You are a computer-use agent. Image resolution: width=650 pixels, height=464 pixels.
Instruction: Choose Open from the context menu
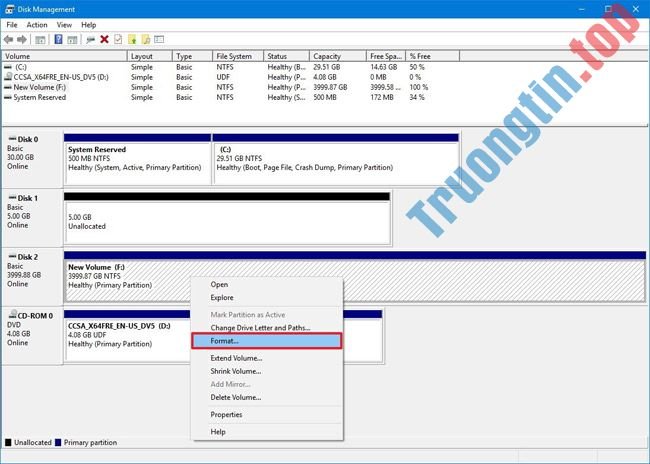(267, 284)
